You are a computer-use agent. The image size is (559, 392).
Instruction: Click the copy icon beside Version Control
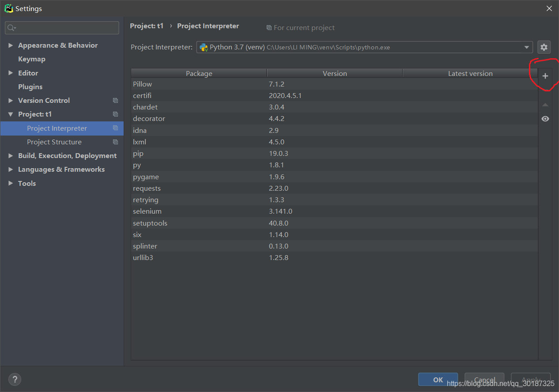pyautogui.click(x=116, y=101)
